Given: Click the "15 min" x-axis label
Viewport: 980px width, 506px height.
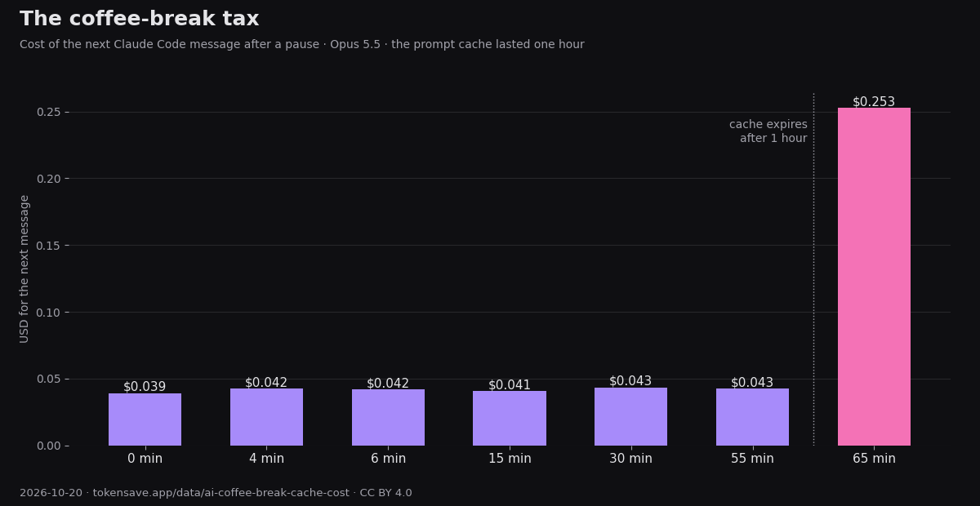Looking at the screenshot, I should 510,459.
